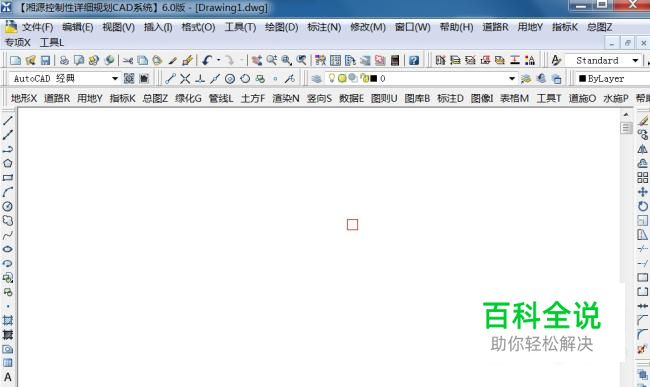Select the Polygon tool in draw toolbar
The width and height of the screenshot is (650, 387).
7,163
